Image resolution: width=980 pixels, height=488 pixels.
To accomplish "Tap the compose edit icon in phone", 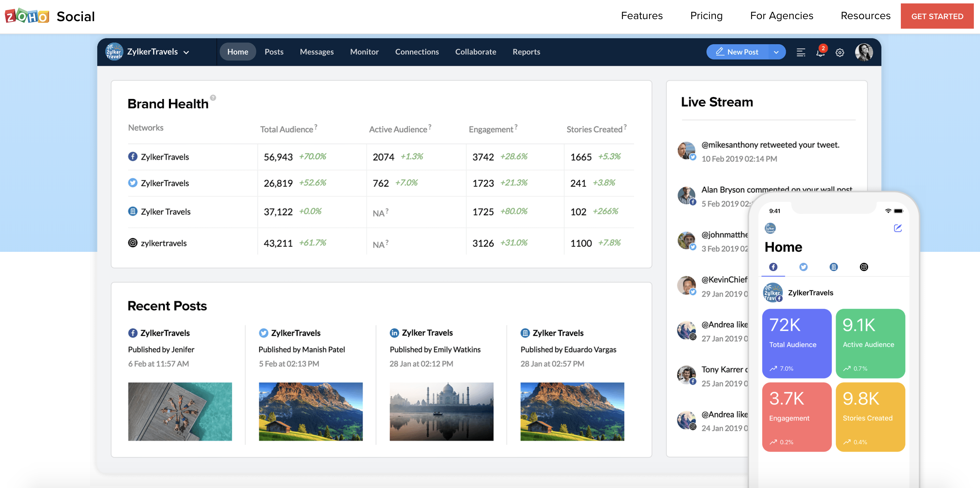I will tap(898, 228).
